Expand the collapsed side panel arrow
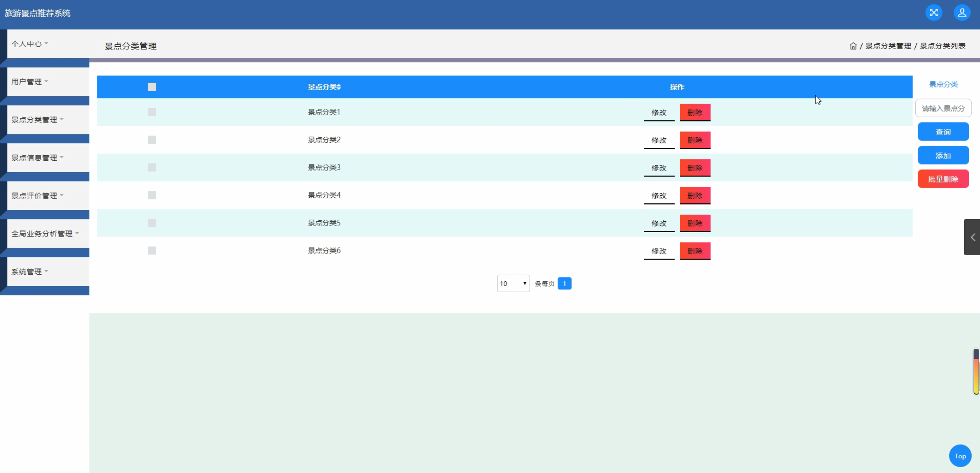This screenshot has height=473, width=980. 972,237
